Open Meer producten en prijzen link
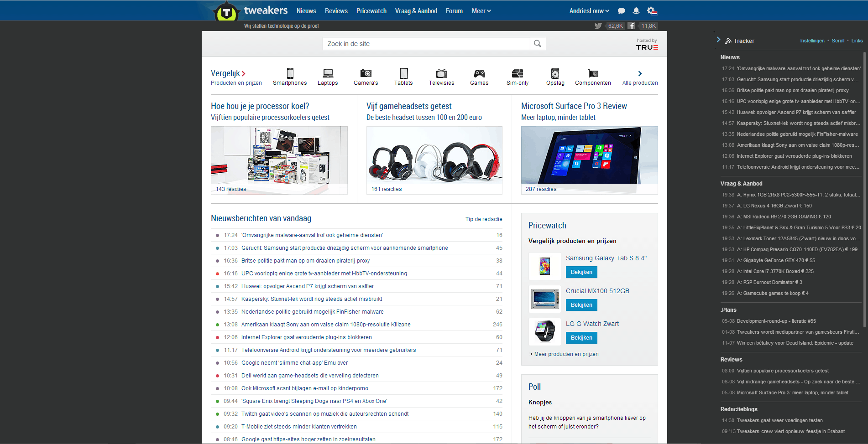Image resolution: width=868 pixels, height=444 pixels. point(566,354)
